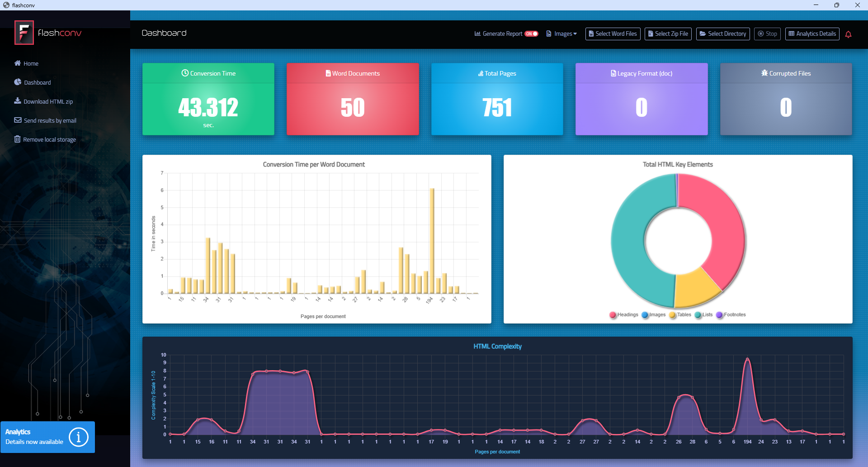Click the Conversion Time stat card
This screenshot has width=868, height=467.
[x=208, y=99]
